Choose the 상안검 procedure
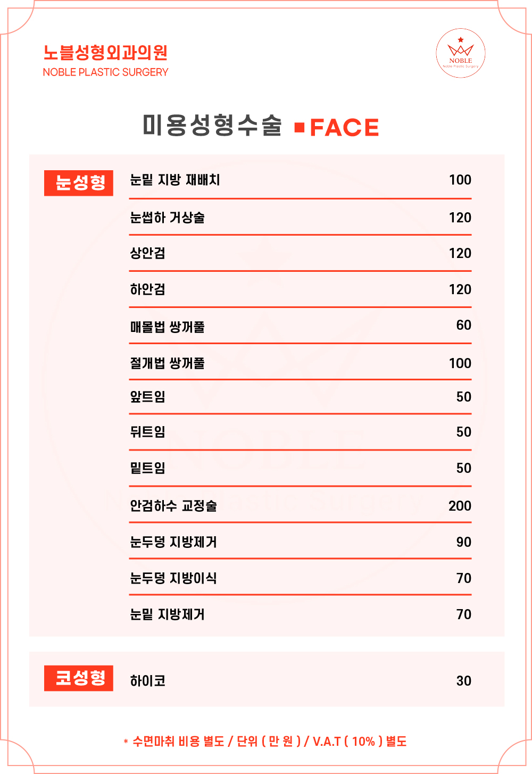Viewport: 532px width, 774px height. point(148,253)
